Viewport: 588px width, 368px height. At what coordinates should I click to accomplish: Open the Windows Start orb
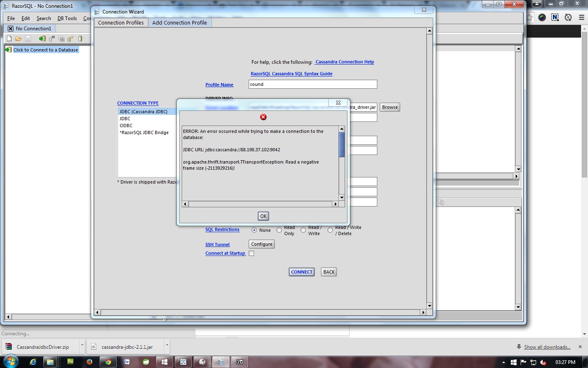[10, 362]
